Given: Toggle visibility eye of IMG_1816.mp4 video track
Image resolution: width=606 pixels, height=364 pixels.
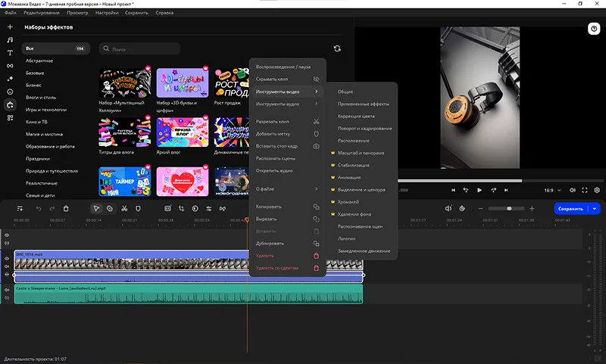Looking at the screenshot, I should click(x=7, y=258).
